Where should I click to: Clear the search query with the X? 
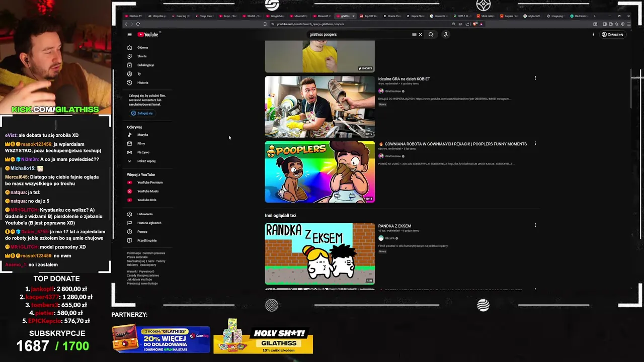tap(421, 35)
